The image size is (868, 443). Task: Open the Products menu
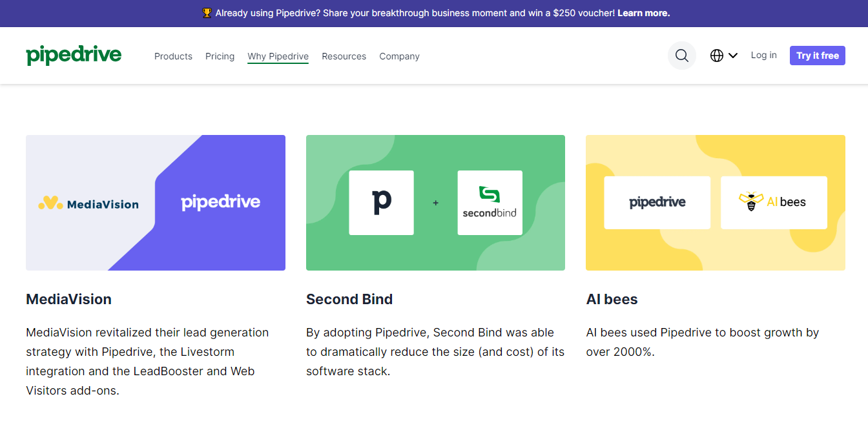(173, 56)
